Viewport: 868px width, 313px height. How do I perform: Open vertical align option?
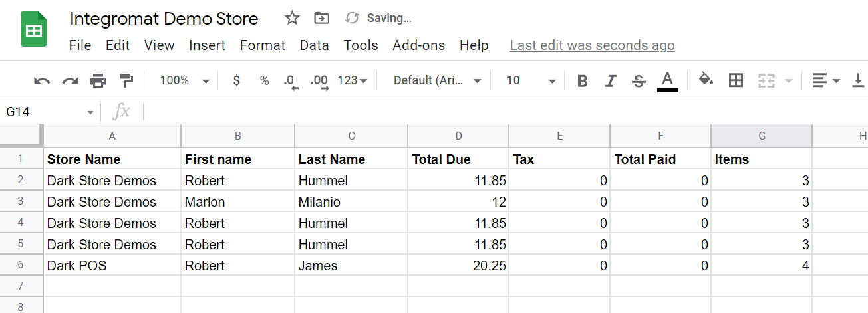coord(858,81)
